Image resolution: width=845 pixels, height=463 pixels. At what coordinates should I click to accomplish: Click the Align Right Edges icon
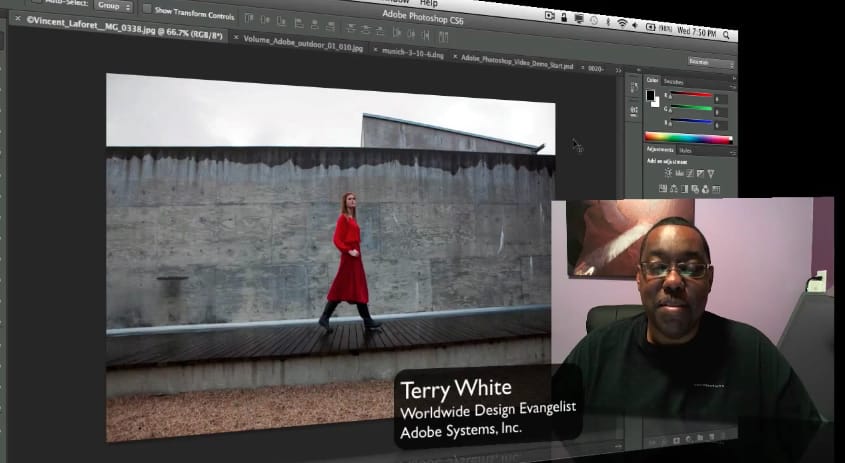[x=331, y=26]
